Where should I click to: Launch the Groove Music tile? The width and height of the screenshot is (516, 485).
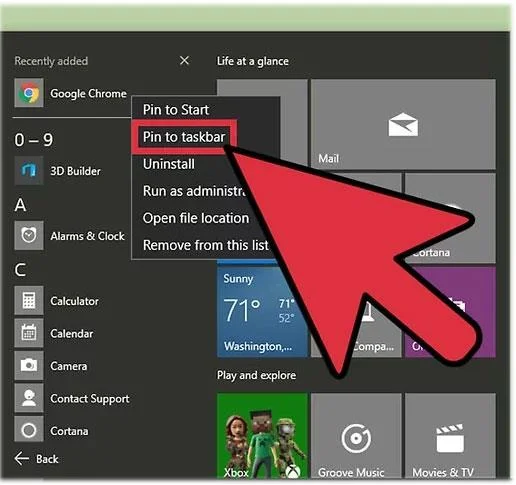pyautogui.click(x=356, y=436)
